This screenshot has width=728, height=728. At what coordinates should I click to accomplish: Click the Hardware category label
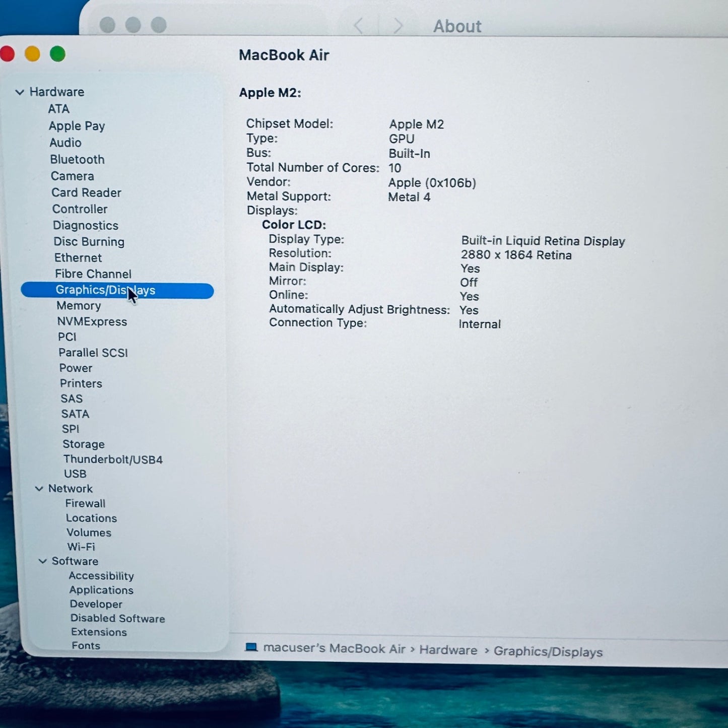point(57,92)
